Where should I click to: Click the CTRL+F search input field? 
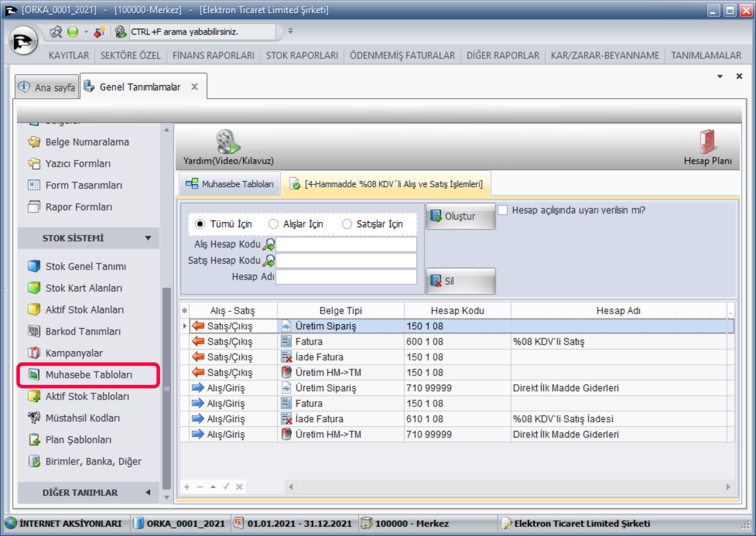[x=202, y=32]
